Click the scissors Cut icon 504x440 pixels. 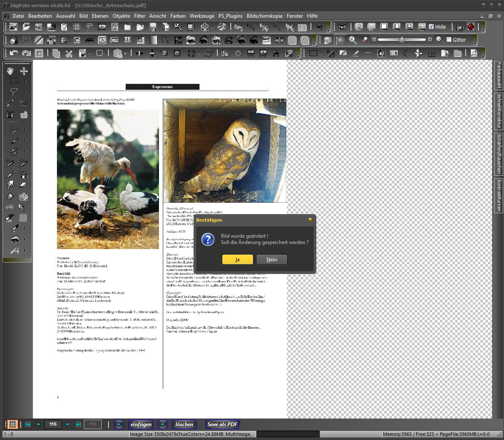[x=69, y=54]
